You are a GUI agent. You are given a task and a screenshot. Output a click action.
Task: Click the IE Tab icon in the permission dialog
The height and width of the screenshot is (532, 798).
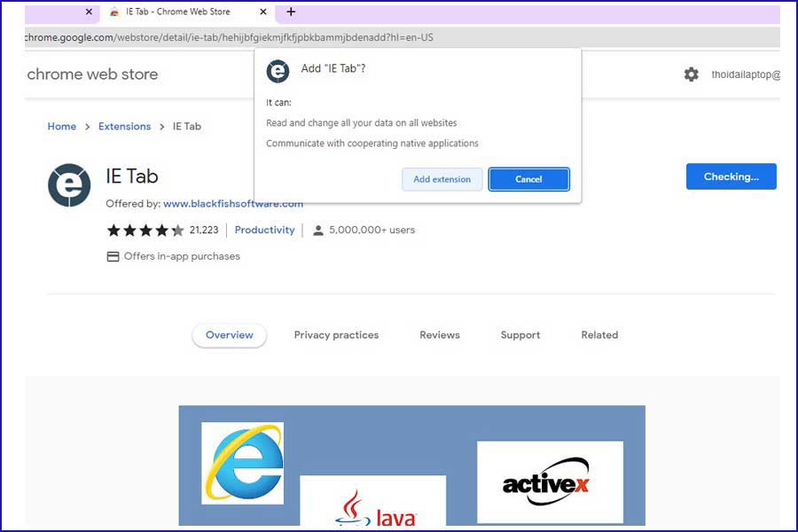(x=278, y=72)
